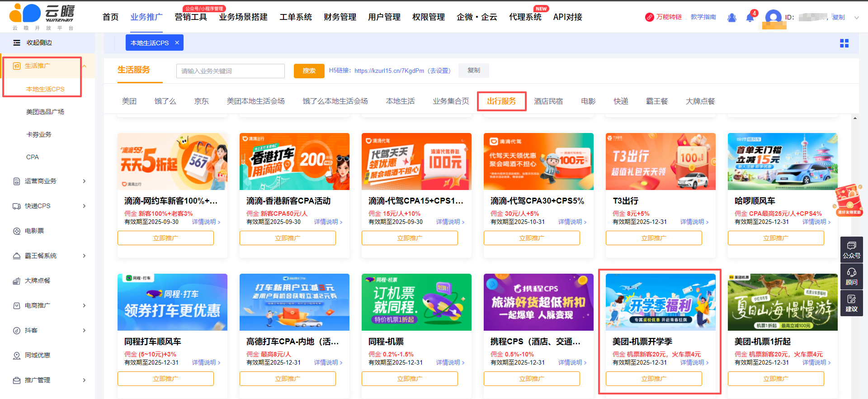This screenshot has height=399, width=868.
Task: Click the red envelope reward icon
Action: point(848,200)
